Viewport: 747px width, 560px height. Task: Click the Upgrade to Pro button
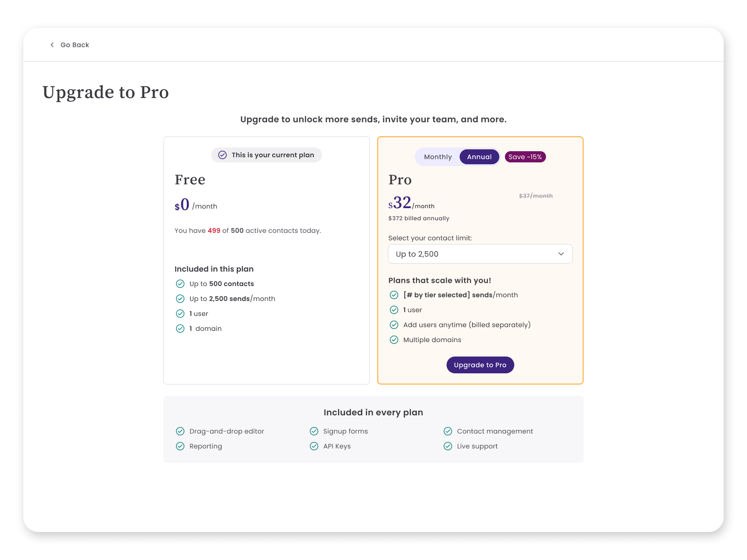click(480, 365)
